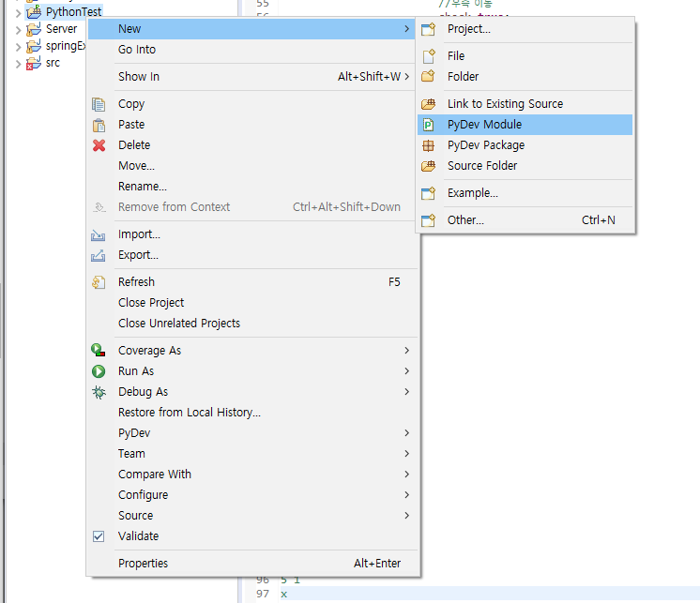Open the Configure submenu

click(x=252, y=494)
